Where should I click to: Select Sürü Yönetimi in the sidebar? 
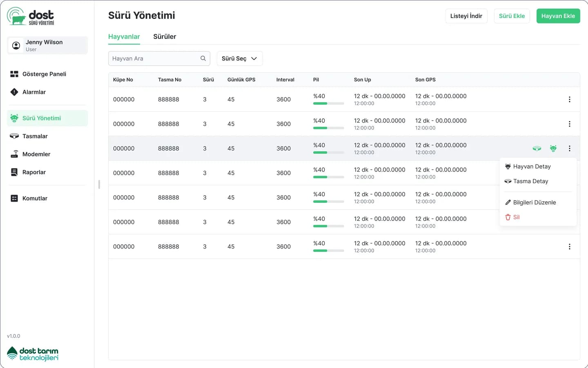pyautogui.click(x=47, y=118)
